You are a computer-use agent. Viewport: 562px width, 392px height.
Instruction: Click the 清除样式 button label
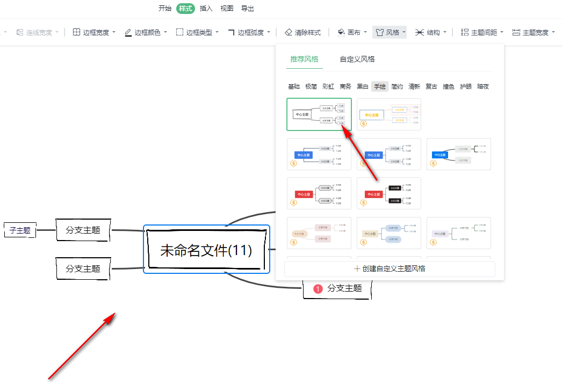click(307, 33)
